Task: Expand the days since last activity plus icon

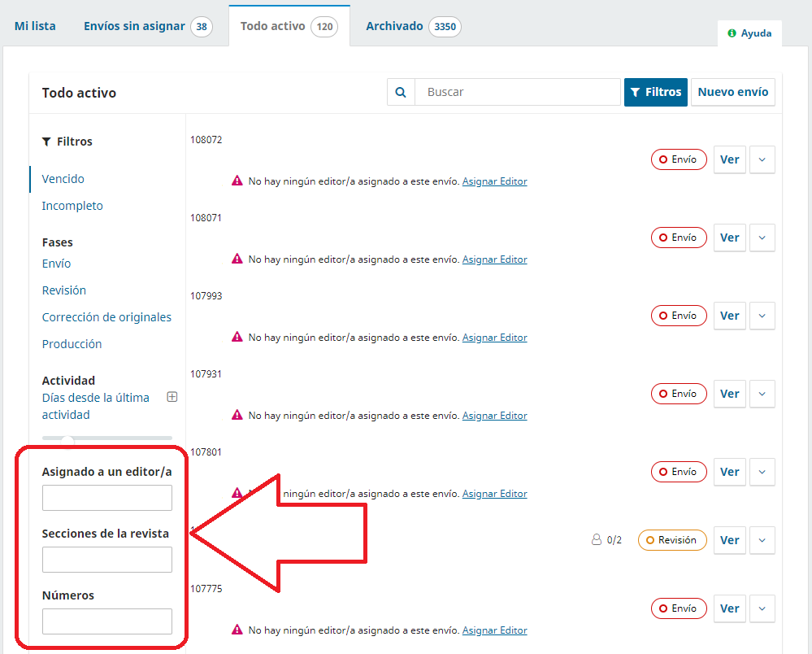Action: (x=172, y=398)
